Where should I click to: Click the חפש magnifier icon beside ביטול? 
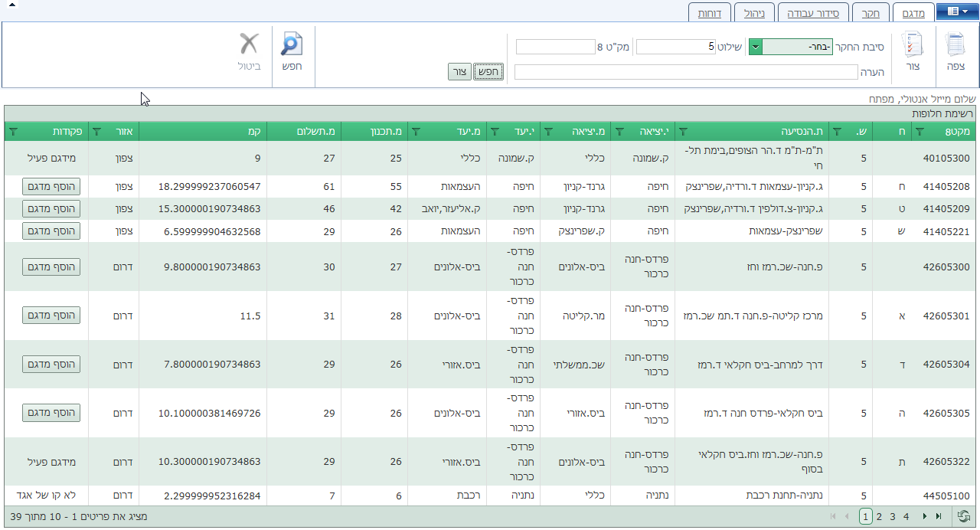(292, 44)
